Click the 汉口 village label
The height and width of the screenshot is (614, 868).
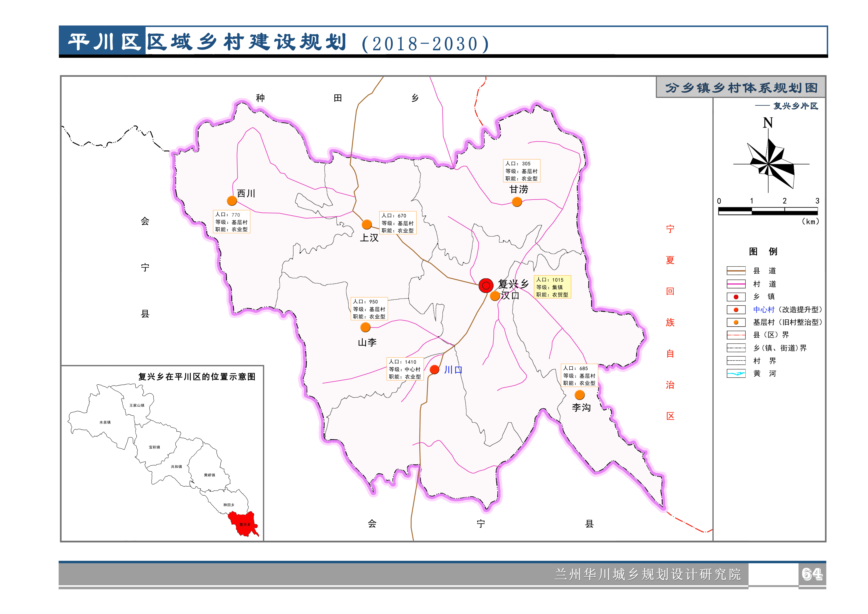(510, 295)
